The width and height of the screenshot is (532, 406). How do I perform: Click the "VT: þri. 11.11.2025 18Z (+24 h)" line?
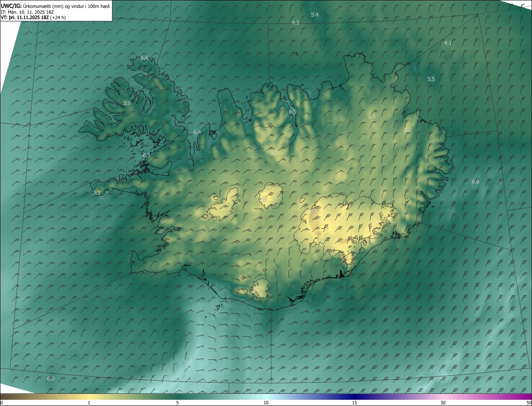point(33,17)
